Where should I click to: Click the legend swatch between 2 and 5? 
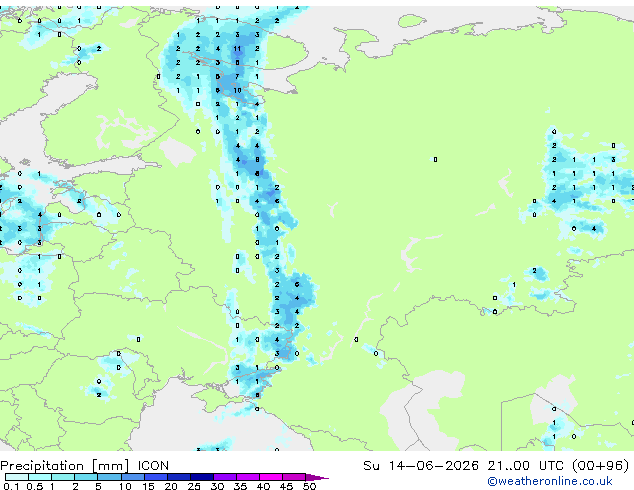86,477
